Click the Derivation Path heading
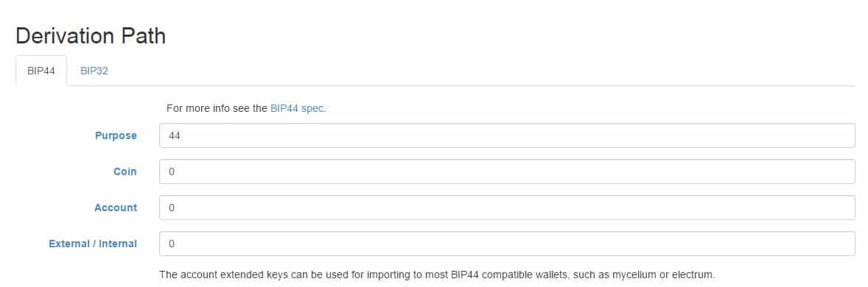The width and height of the screenshot is (868, 287). tap(91, 36)
